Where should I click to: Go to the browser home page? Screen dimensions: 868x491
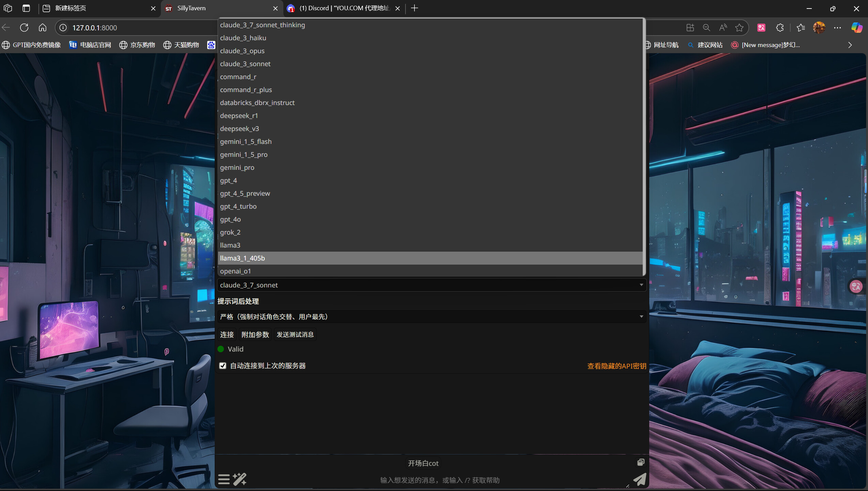coord(43,28)
